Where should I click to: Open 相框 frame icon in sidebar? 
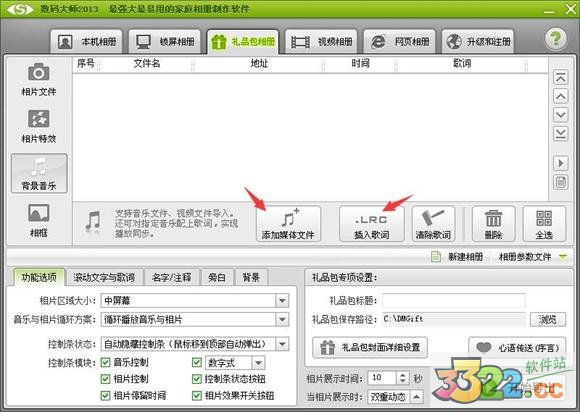(38, 213)
